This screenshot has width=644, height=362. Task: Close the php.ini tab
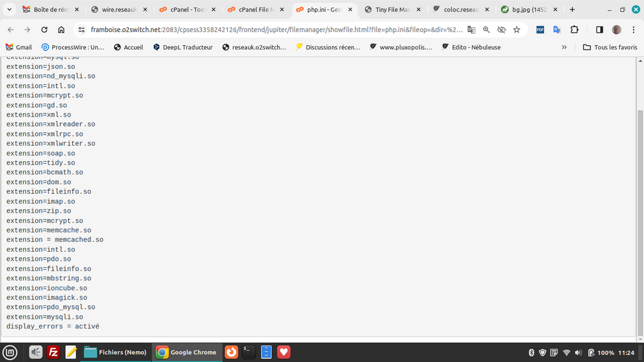pyautogui.click(x=350, y=10)
